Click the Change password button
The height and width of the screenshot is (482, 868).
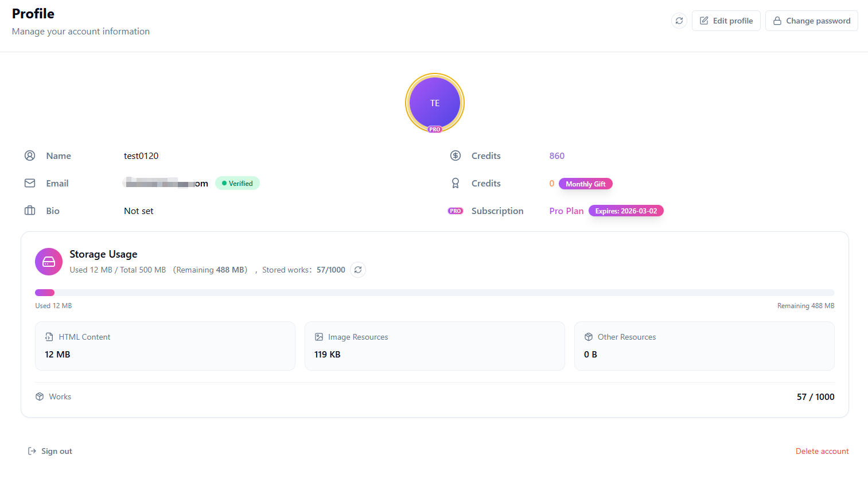(x=811, y=20)
